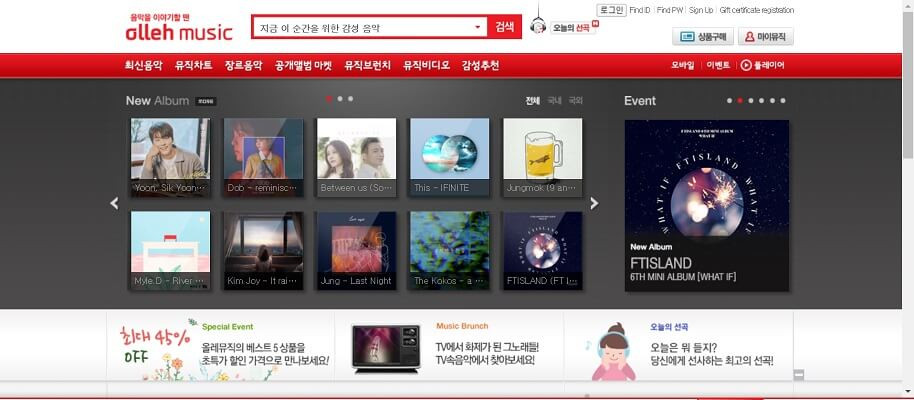Viewport: 914px width, 400px height.
Task: Select third page dot of New Album carousel
Action: [x=351, y=99]
